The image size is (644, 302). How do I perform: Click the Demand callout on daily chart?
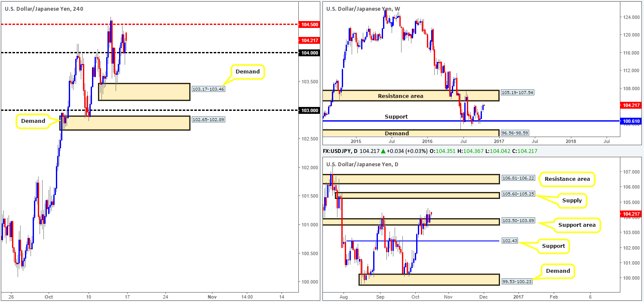[x=558, y=271]
